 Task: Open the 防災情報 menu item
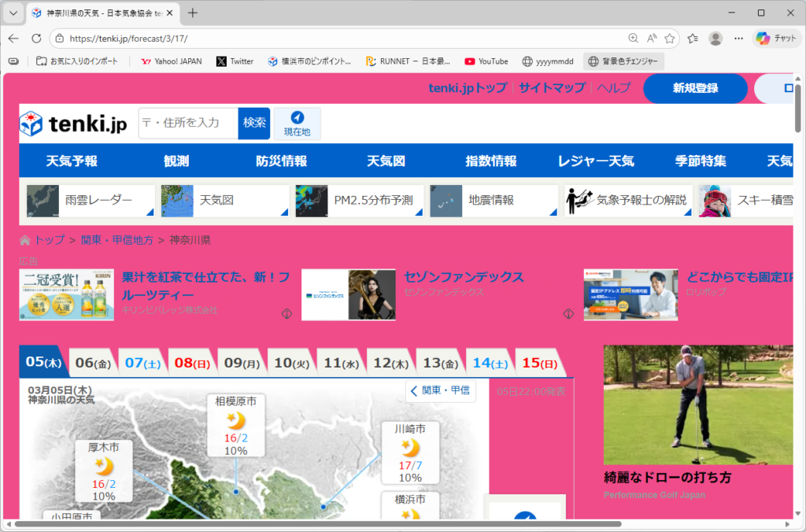click(x=281, y=161)
